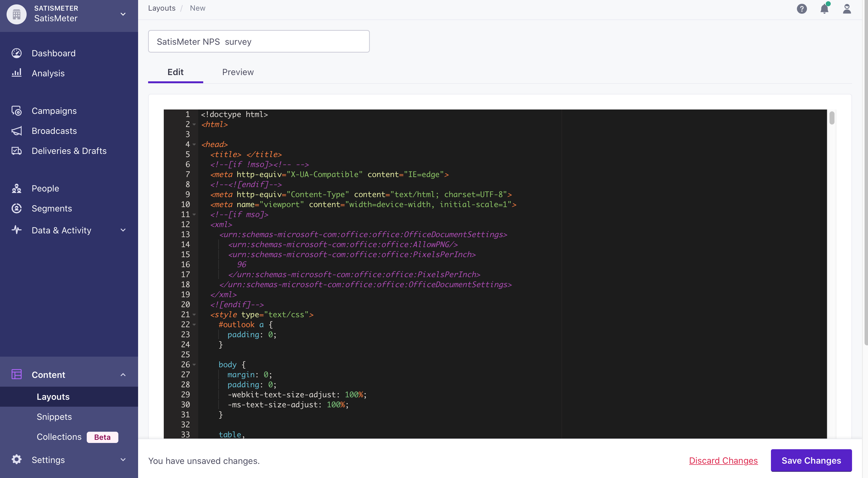
Task: Click the 'You have unsaved changes.' message
Action: [204, 461]
